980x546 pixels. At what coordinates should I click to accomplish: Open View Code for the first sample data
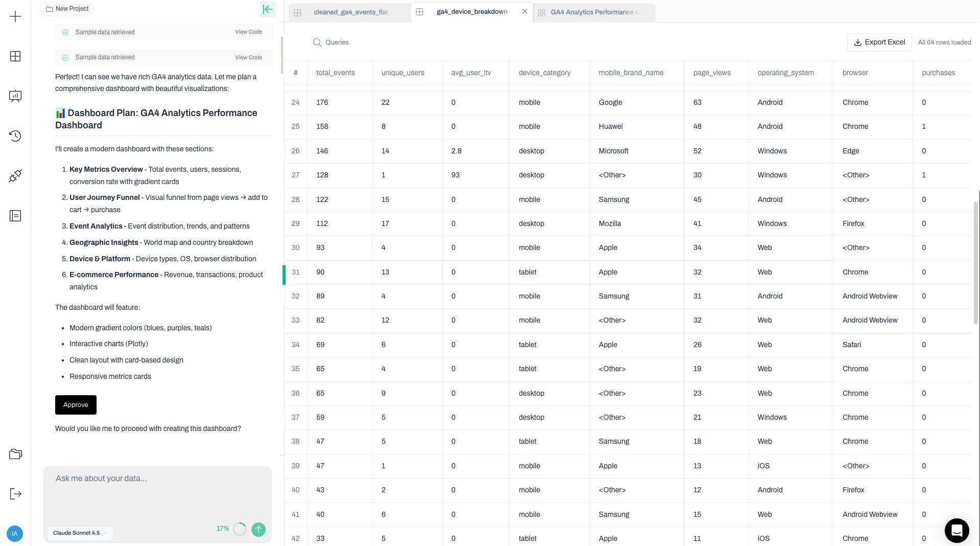click(x=248, y=32)
